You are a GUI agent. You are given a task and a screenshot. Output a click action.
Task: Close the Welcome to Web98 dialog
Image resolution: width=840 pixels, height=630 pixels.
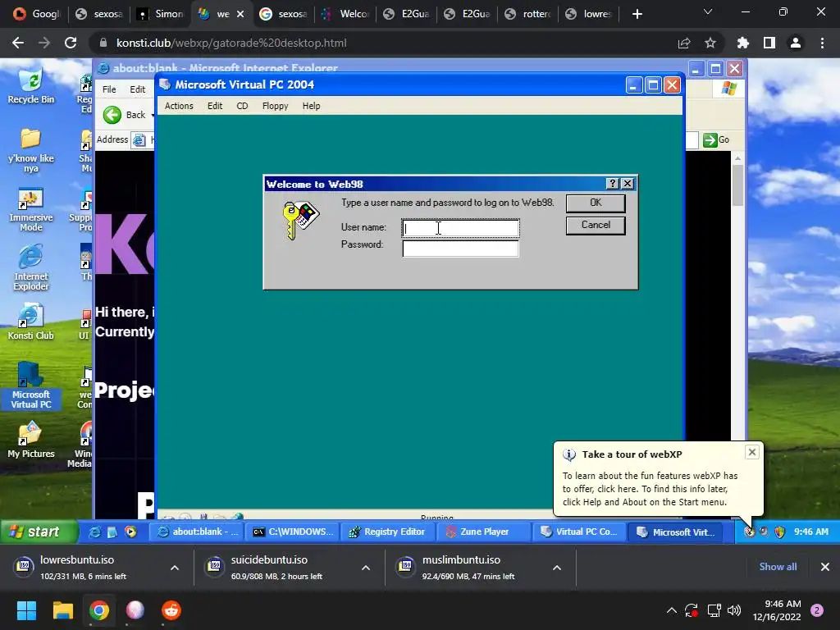point(628,184)
